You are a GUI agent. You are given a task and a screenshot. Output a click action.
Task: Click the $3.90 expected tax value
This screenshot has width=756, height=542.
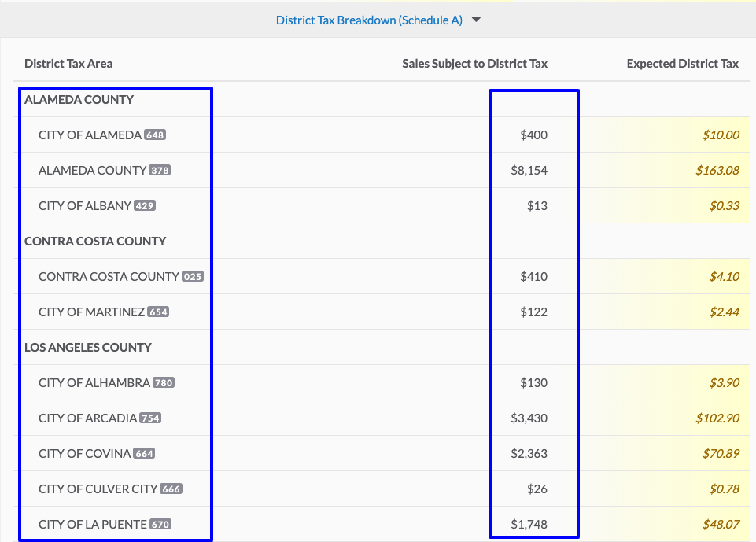(x=725, y=383)
